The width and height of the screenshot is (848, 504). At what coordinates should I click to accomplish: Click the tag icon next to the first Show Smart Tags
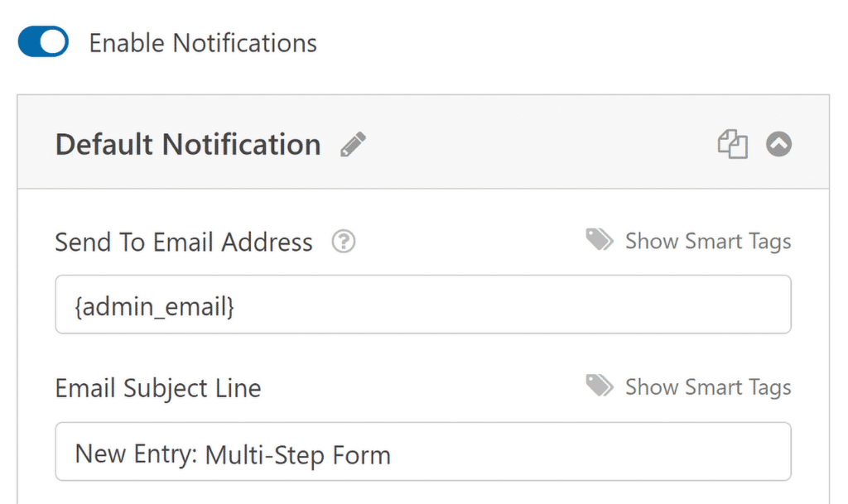(599, 240)
